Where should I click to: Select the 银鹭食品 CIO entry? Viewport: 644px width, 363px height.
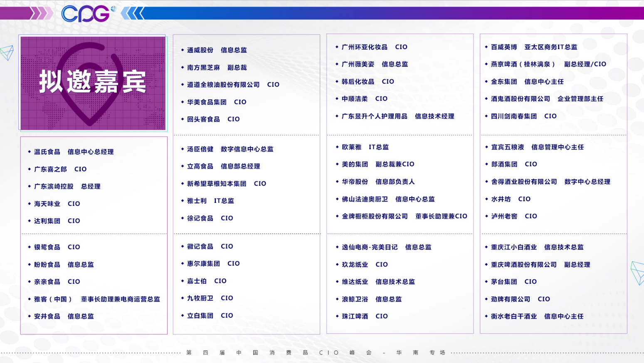tap(57, 247)
